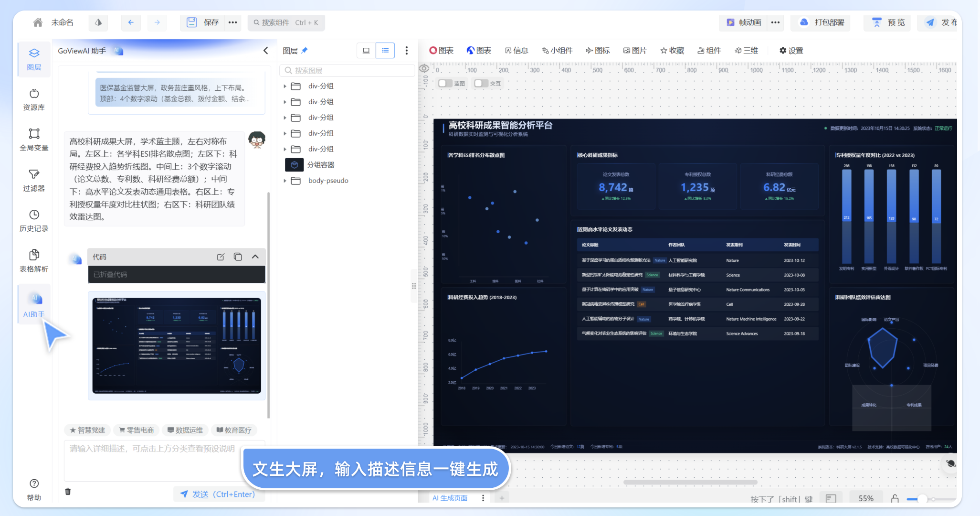Click the 搜索图层 search field in layers panel
The image size is (980, 516).
point(347,70)
